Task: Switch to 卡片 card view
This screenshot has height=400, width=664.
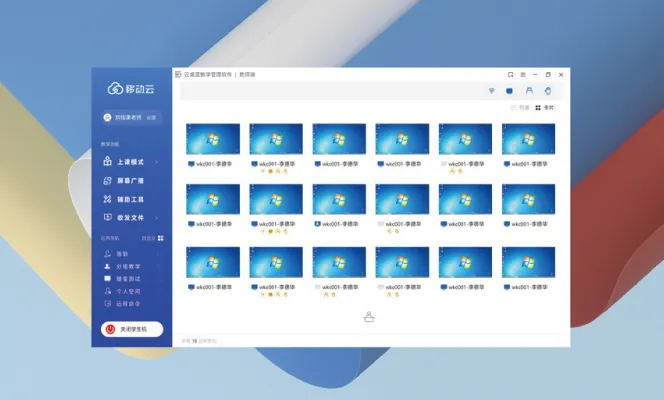Action: [544, 107]
